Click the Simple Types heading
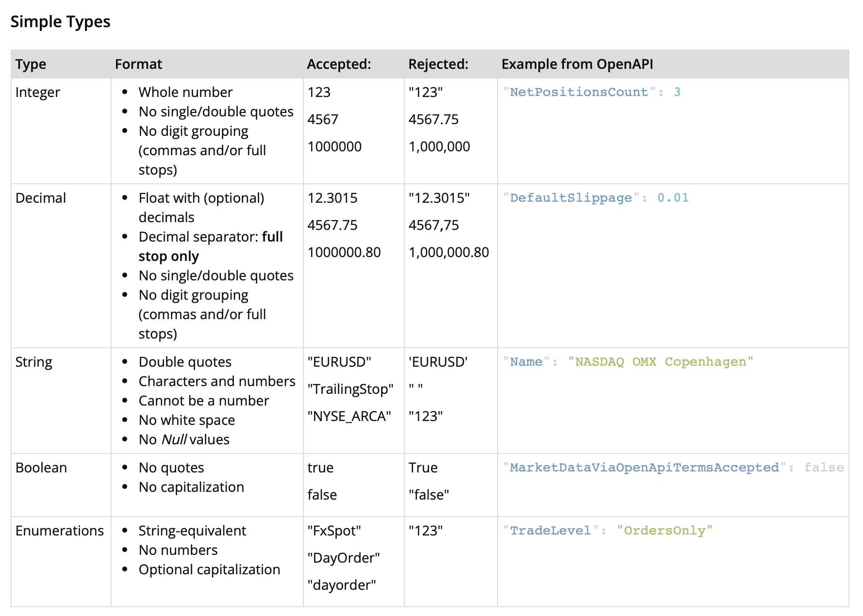863x616 pixels. coord(60,22)
